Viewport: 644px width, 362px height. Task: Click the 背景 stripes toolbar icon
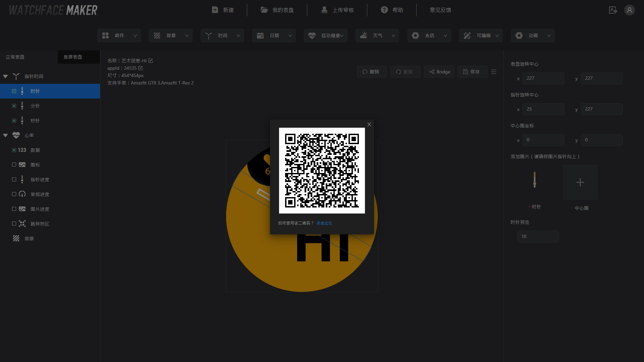(x=157, y=36)
